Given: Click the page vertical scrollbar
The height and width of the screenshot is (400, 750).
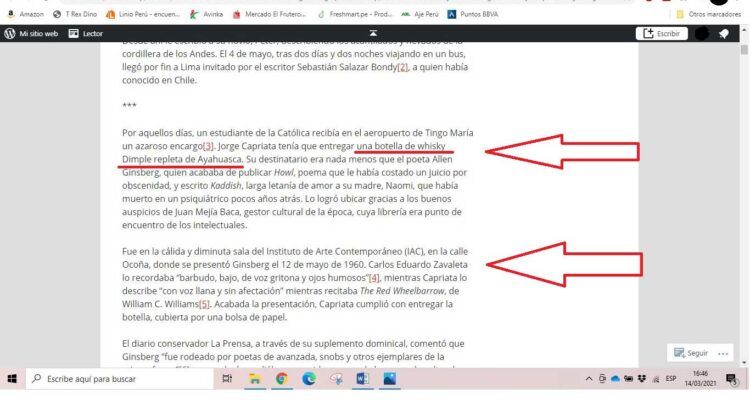Looking at the screenshot, I should point(743,200).
